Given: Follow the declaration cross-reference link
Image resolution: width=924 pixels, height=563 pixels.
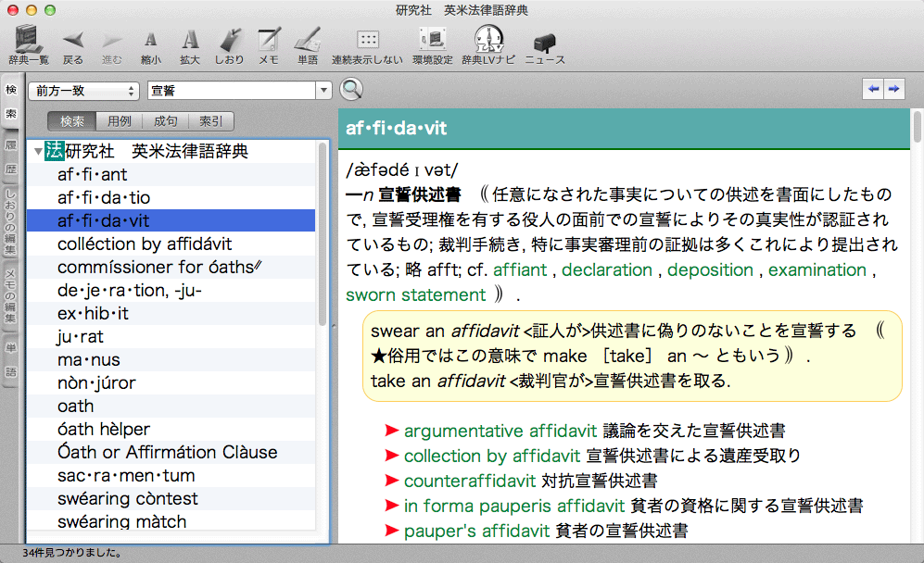Looking at the screenshot, I should tap(607, 269).
